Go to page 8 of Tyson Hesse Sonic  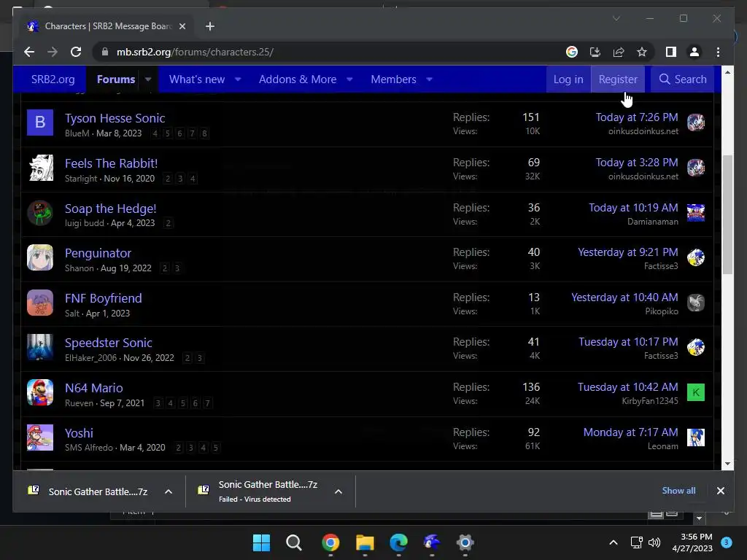pyautogui.click(x=204, y=133)
